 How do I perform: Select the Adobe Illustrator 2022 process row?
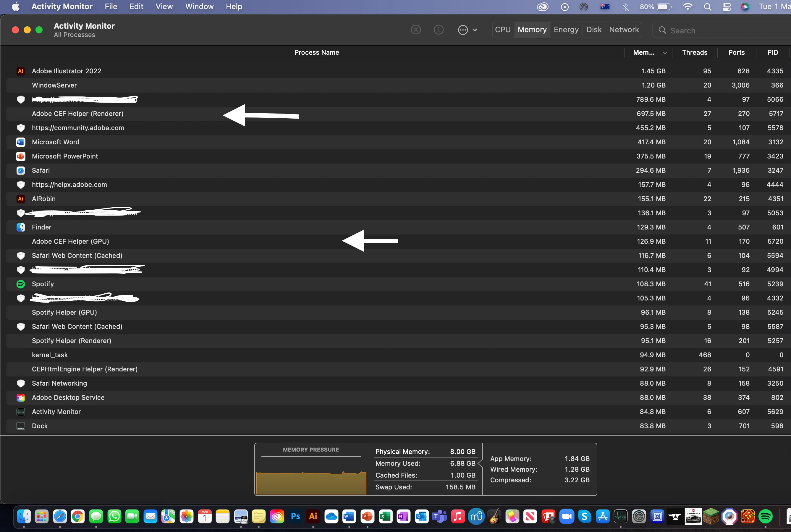pos(67,71)
